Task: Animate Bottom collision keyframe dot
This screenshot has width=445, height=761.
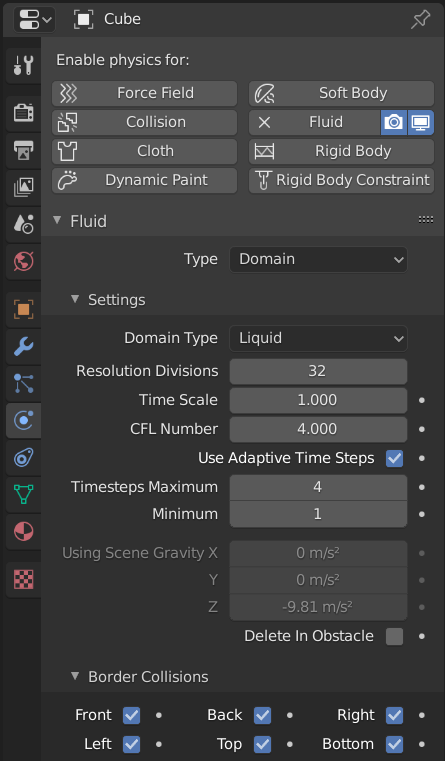Action: (422, 744)
